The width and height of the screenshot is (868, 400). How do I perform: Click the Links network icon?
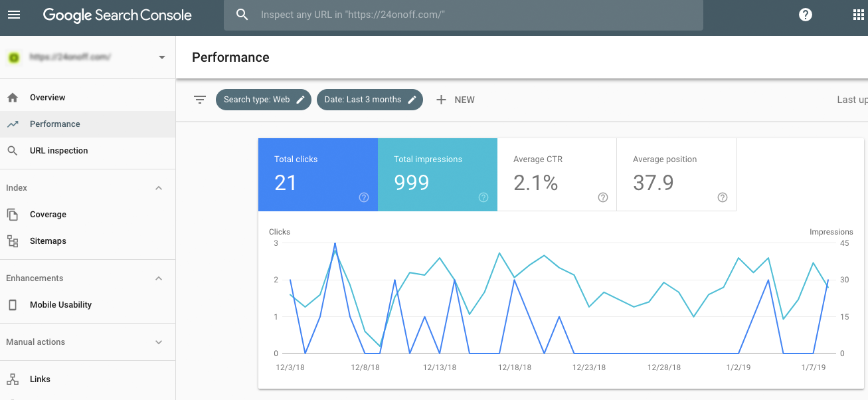13,379
